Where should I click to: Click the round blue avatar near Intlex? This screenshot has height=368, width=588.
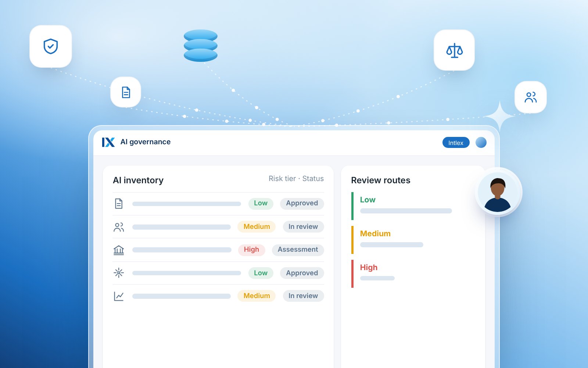point(481,142)
